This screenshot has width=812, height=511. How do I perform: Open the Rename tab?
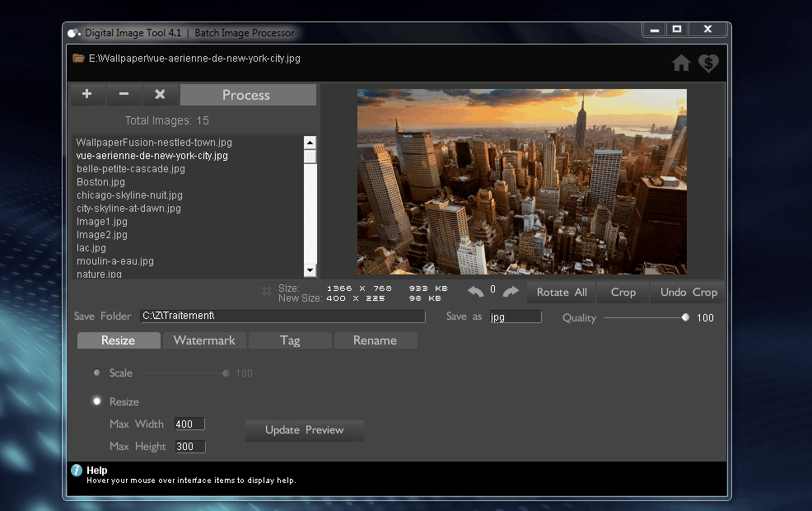tap(376, 340)
